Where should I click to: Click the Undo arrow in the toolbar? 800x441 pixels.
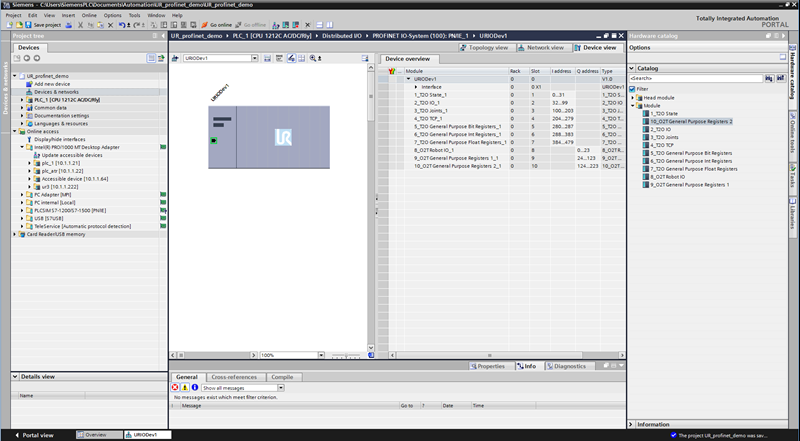(121, 24)
